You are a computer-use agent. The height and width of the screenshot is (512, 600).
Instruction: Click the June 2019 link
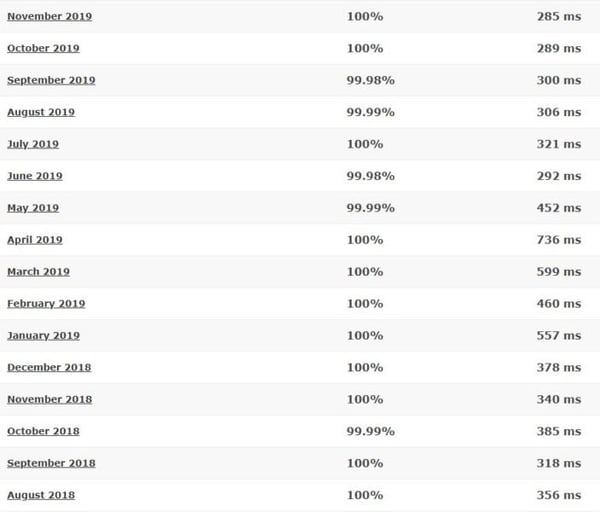tap(35, 176)
